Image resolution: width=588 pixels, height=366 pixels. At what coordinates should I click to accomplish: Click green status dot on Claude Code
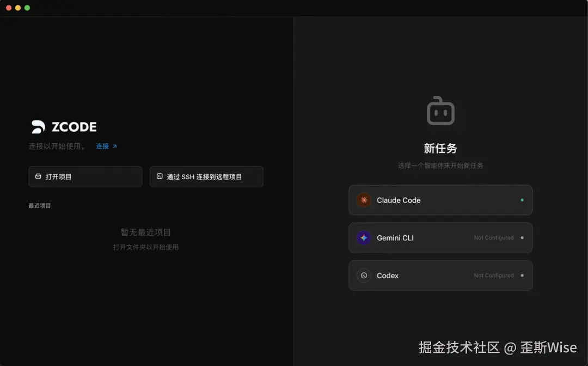(522, 200)
